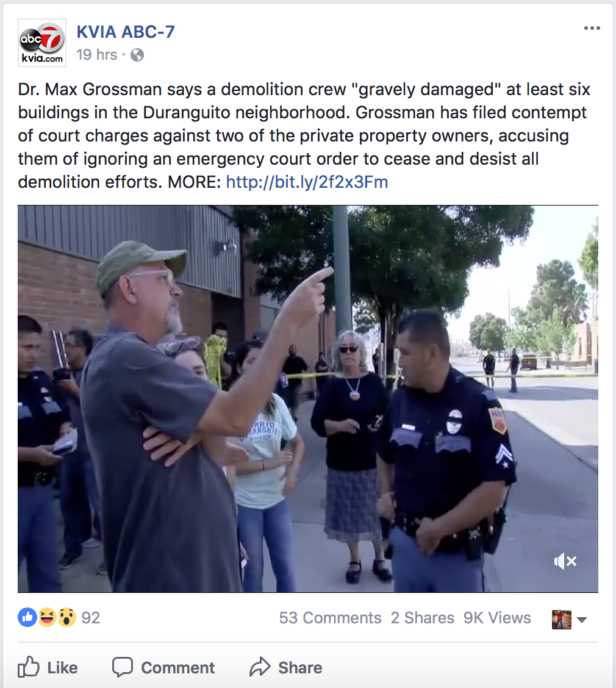
Task: Open the post options three-dot menu
Action: 592,28
